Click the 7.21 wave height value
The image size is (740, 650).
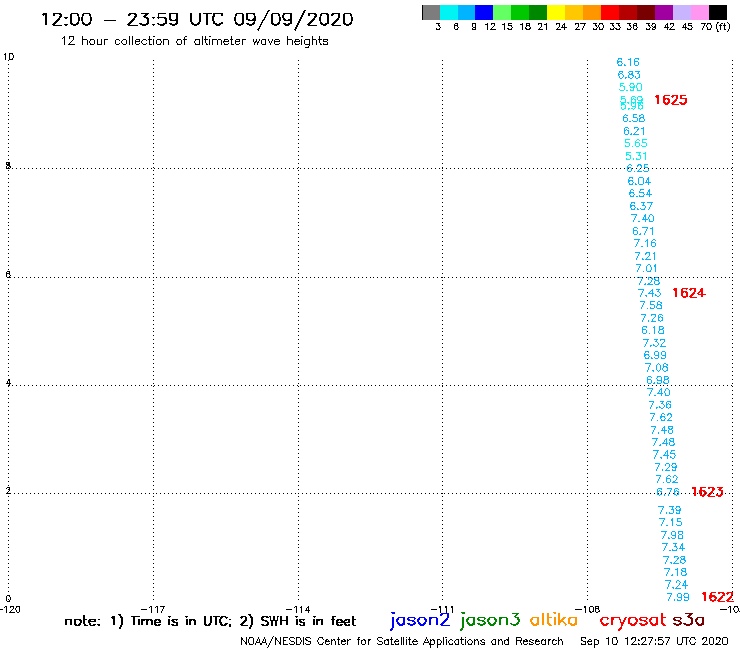point(645,256)
